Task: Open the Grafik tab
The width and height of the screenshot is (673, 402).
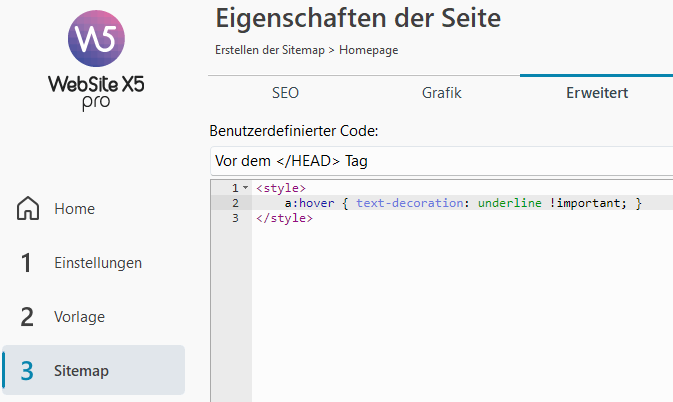Action: [441, 93]
